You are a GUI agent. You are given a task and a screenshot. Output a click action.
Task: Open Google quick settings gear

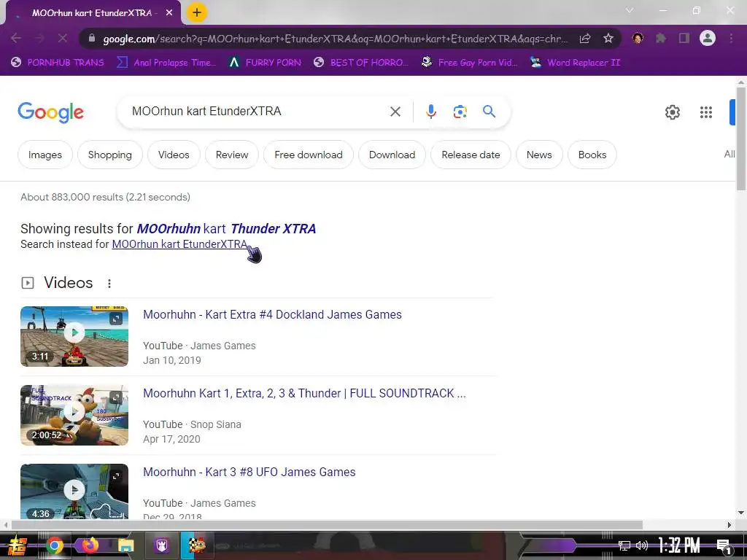[x=672, y=112]
